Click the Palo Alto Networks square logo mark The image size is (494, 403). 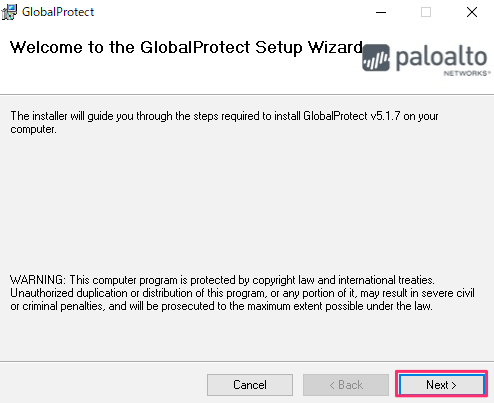(376, 57)
